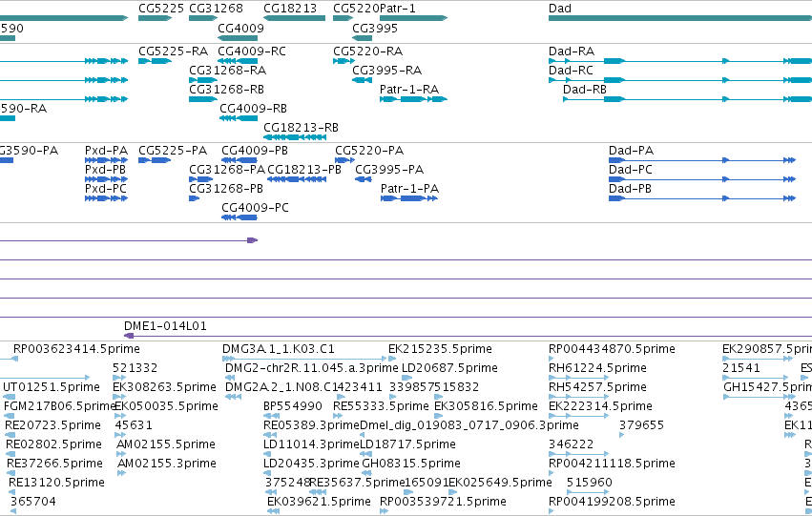Select EST label DMG2-chr2R.11.045.a.3prime

pyautogui.click(x=312, y=368)
